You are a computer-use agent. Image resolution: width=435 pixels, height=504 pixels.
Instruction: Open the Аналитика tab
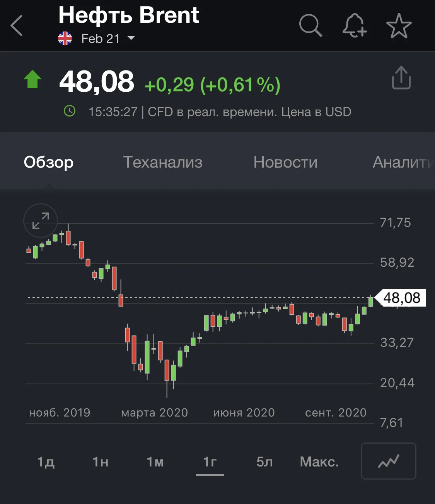[x=403, y=162]
